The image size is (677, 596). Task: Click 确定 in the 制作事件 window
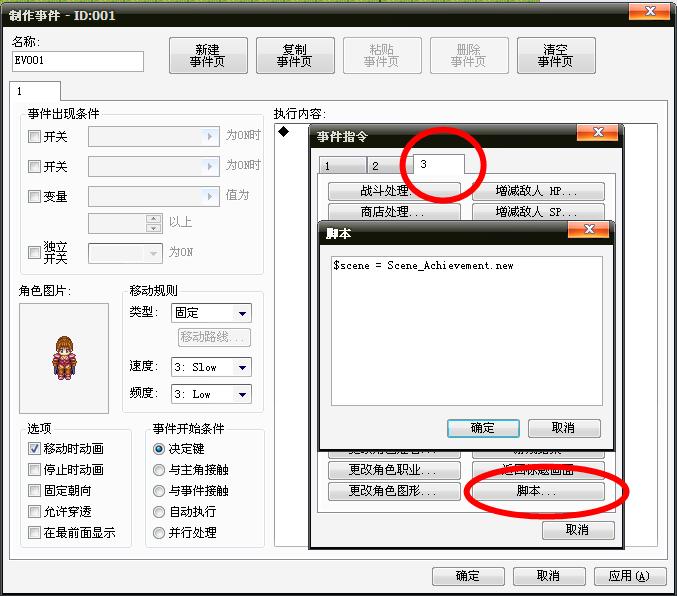(468, 576)
